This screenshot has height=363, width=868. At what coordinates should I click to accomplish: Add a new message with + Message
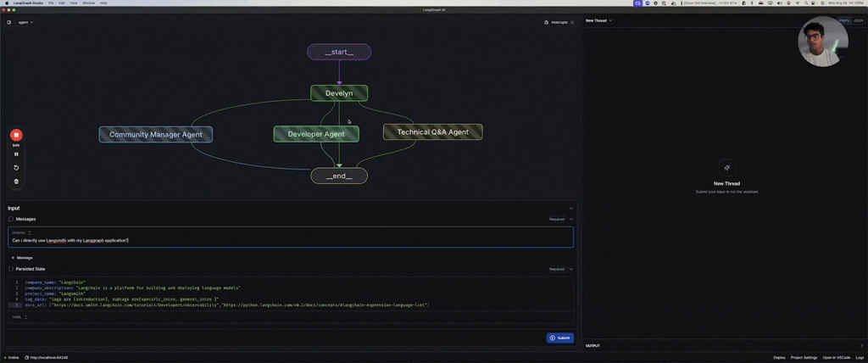tap(22, 258)
